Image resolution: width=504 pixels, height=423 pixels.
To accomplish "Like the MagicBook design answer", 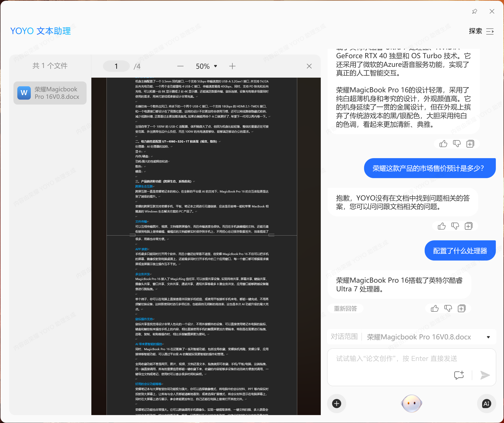I will pos(443,144).
